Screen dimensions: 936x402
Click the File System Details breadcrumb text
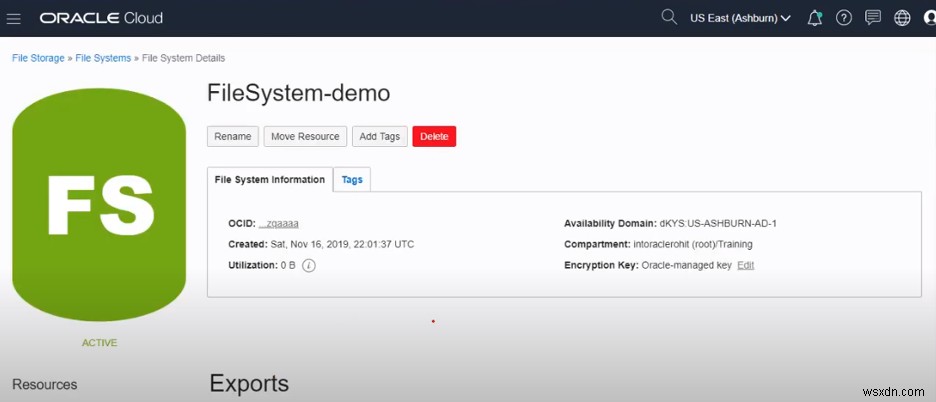tap(183, 58)
